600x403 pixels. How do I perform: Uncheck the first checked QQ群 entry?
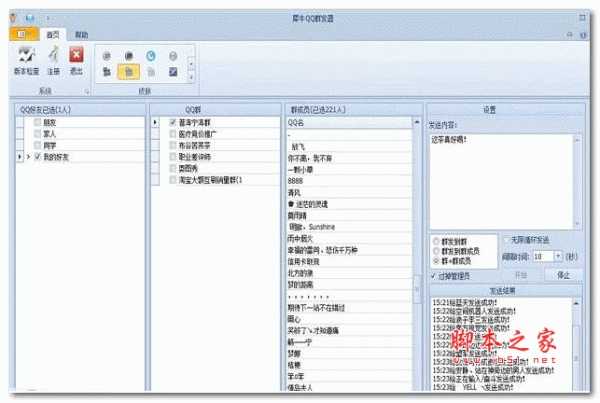pos(173,122)
